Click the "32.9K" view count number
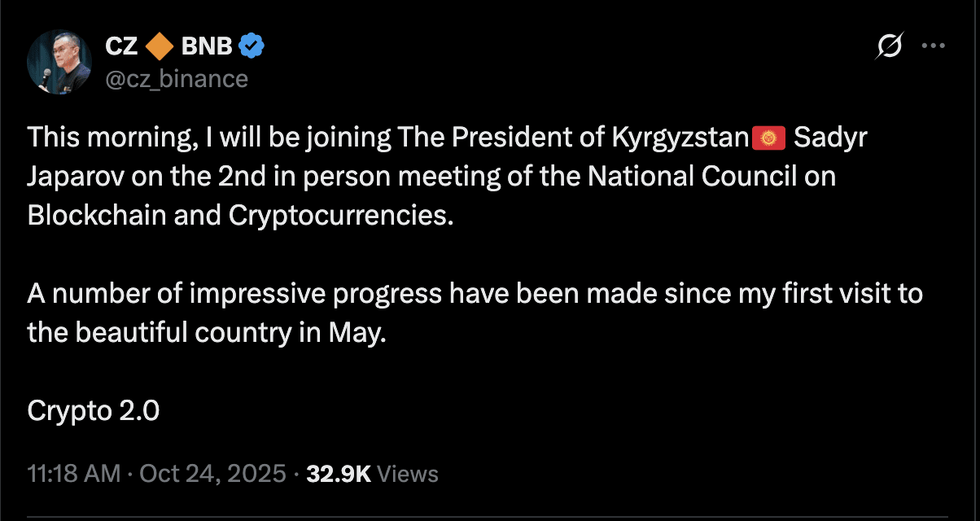Image resolution: width=980 pixels, height=521 pixels. coord(339,473)
